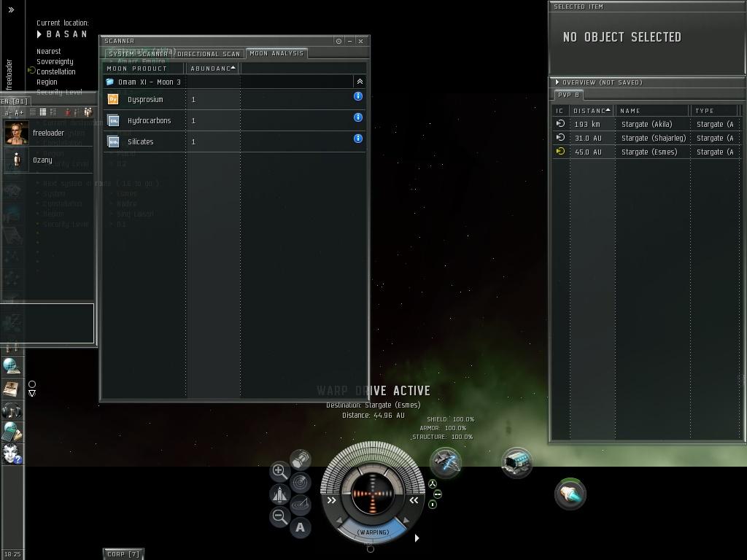Click the small minus circle icon beside the HUD
The height and width of the screenshot is (560, 747).
[438, 494]
